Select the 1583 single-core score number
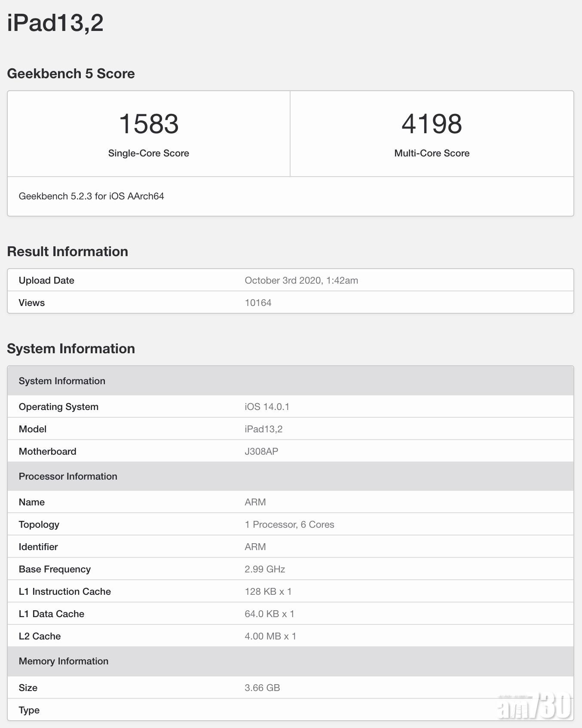The width and height of the screenshot is (582, 728). (x=149, y=124)
